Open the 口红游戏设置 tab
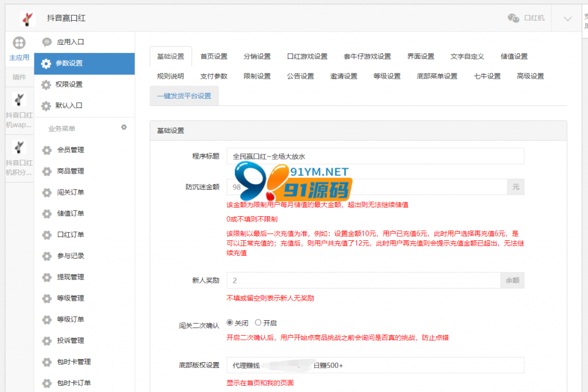The height and width of the screenshot is (392, 588). pyautogui.click(x=307, y=56)
